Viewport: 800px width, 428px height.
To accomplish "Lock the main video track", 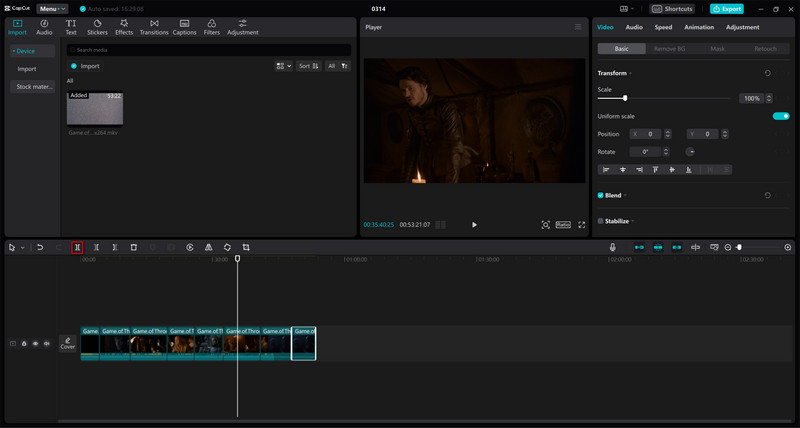I will point(24,344).
